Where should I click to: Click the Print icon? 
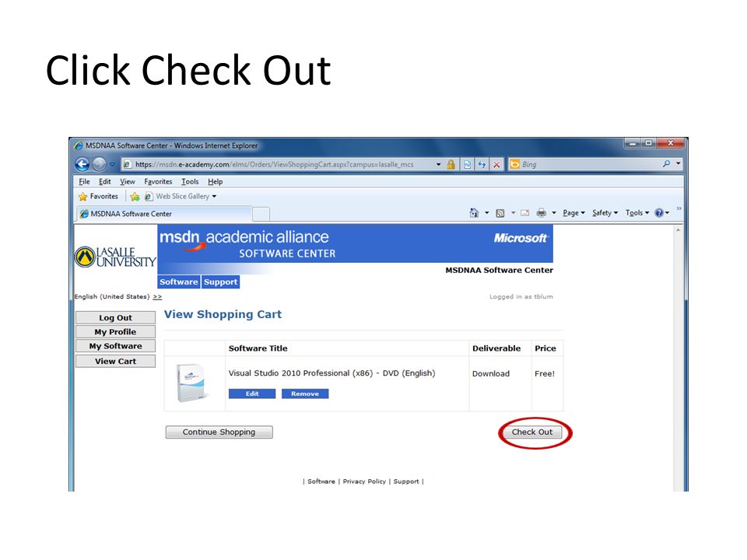[x=542, y=213]
